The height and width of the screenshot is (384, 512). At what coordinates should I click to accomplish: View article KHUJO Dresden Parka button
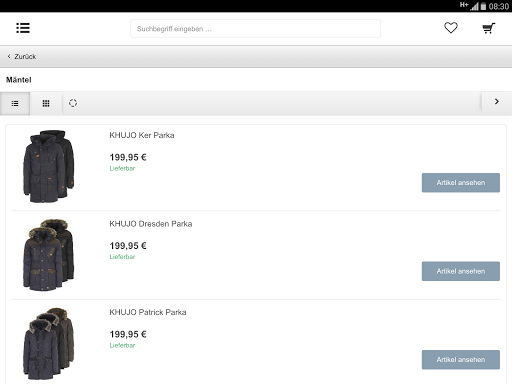461,271
